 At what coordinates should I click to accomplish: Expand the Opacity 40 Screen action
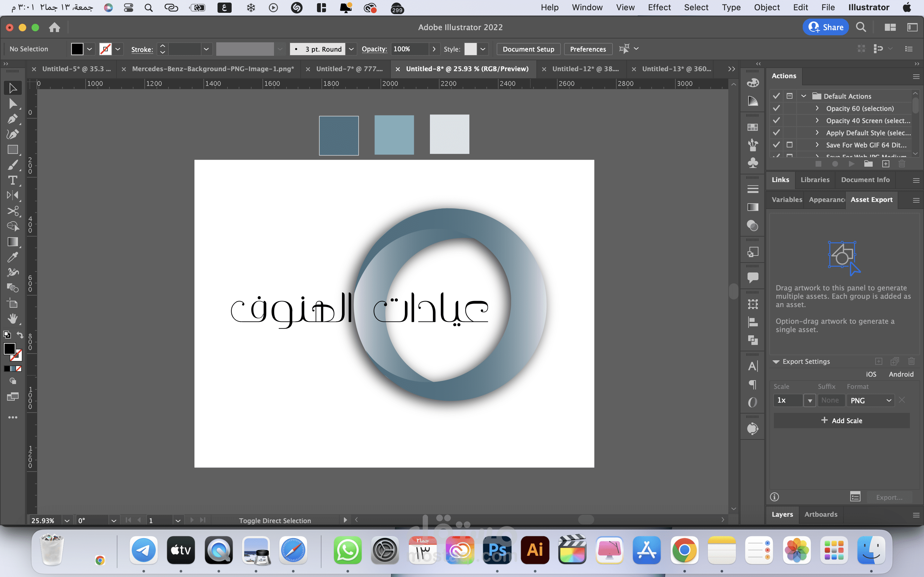click(x=817, y=121)
